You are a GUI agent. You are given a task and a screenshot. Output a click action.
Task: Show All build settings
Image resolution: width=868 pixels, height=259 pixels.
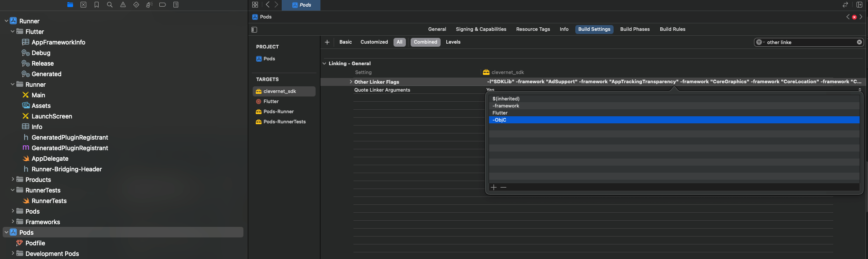[x=400, y=42]
